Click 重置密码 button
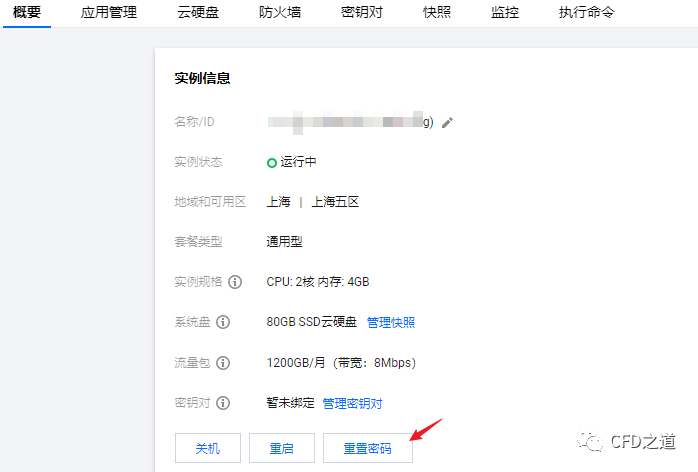 368,448
